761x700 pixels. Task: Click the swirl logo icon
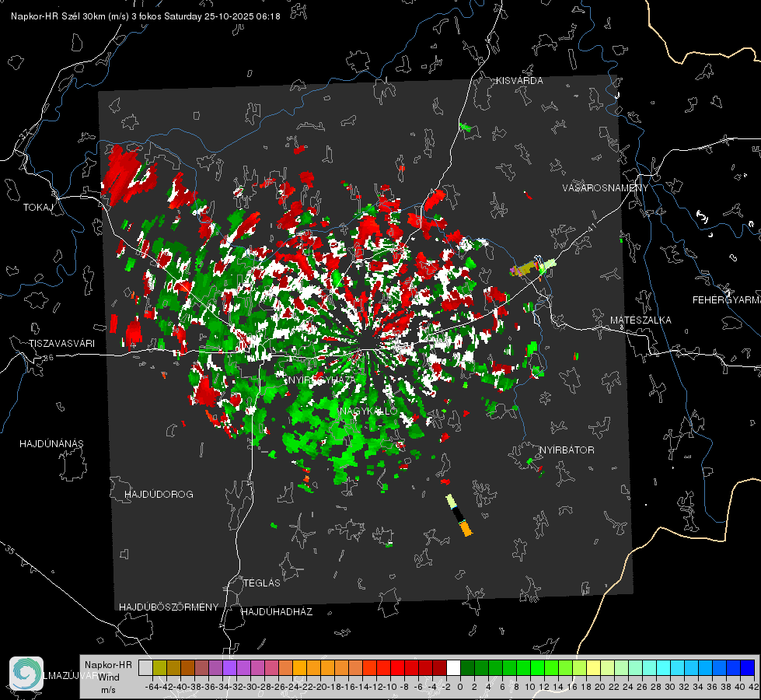[x=26, y=674]
